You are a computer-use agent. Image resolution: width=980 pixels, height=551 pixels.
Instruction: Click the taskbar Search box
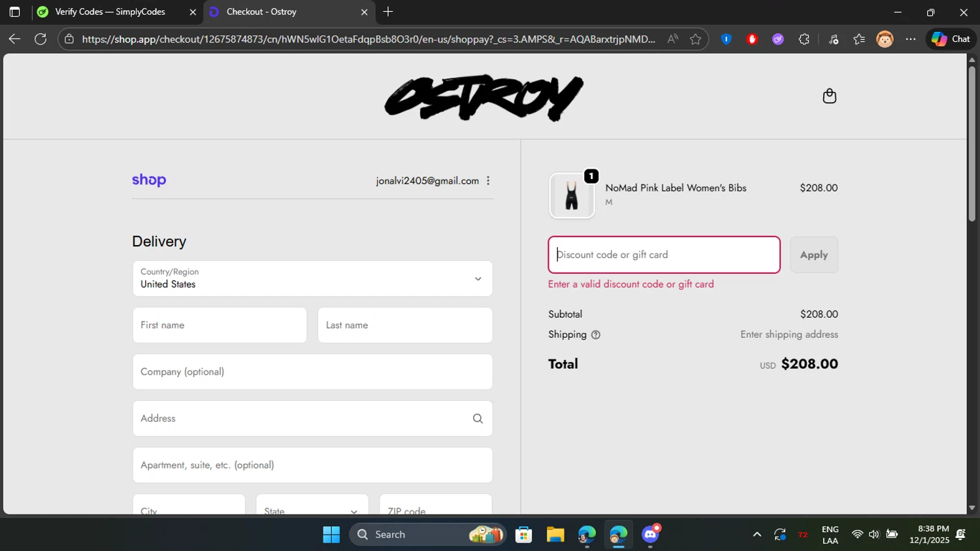[x=428, y=535]
